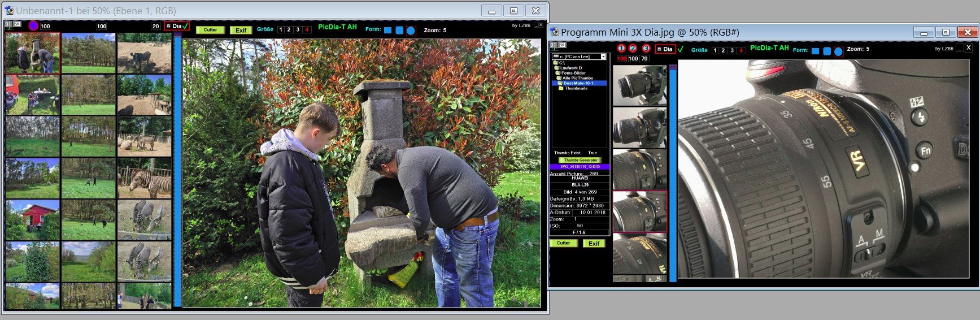Choose the square Form shape in left window

point(387,31)
